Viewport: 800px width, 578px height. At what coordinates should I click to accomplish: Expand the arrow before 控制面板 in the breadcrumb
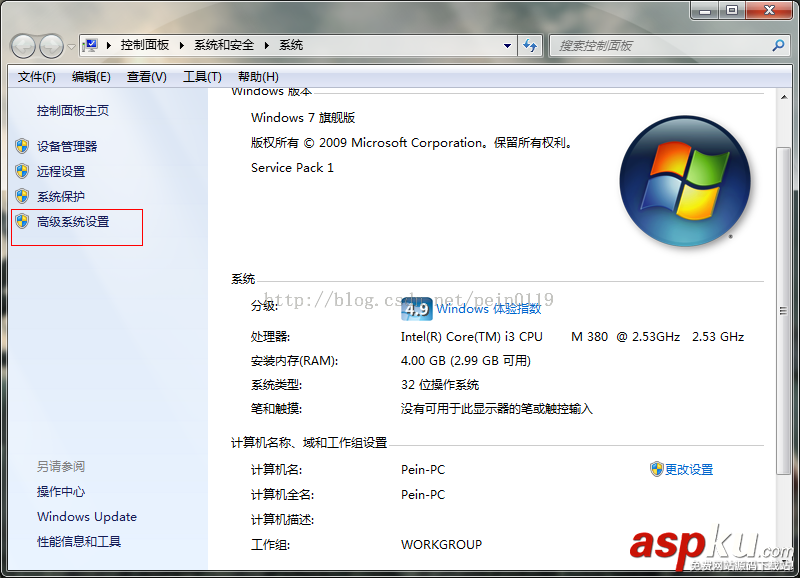tap(109, 45)
